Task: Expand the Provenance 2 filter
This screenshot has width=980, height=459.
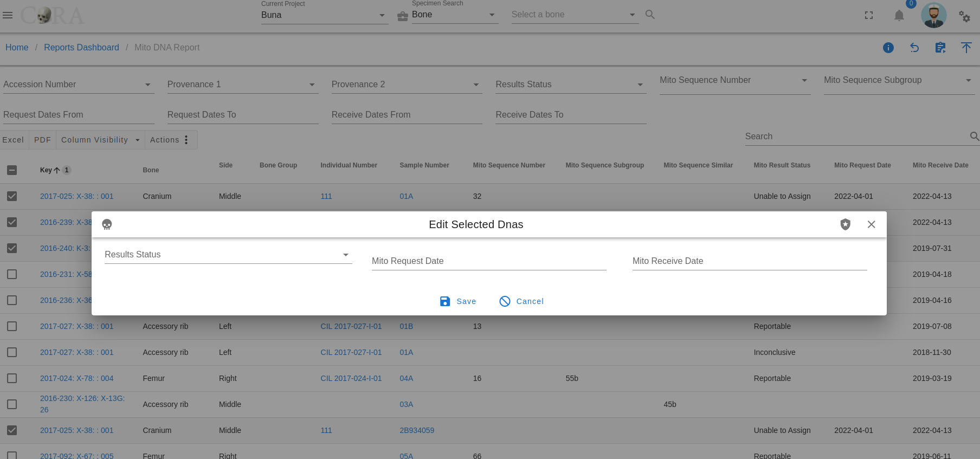Action: tap(407, 85)
